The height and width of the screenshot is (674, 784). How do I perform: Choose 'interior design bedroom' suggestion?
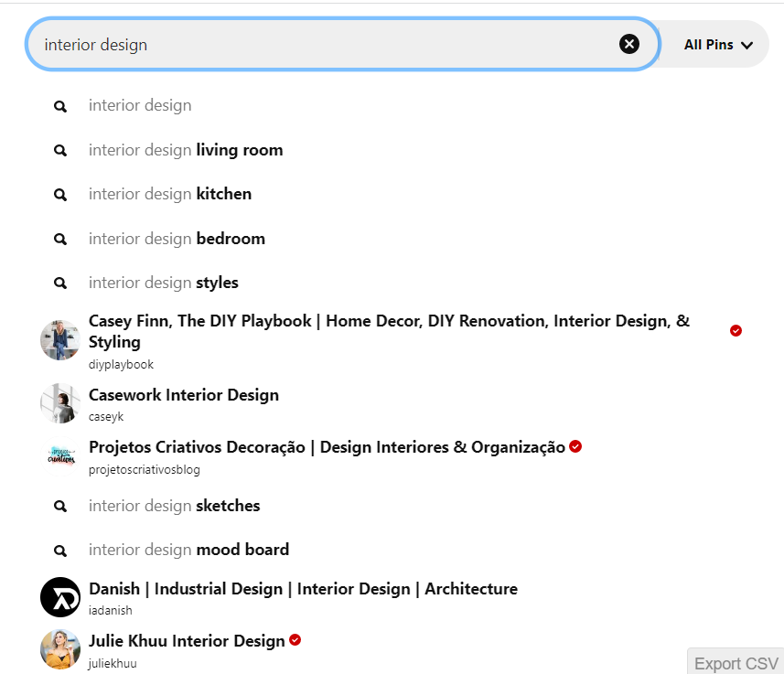click(x=177, y=239)
